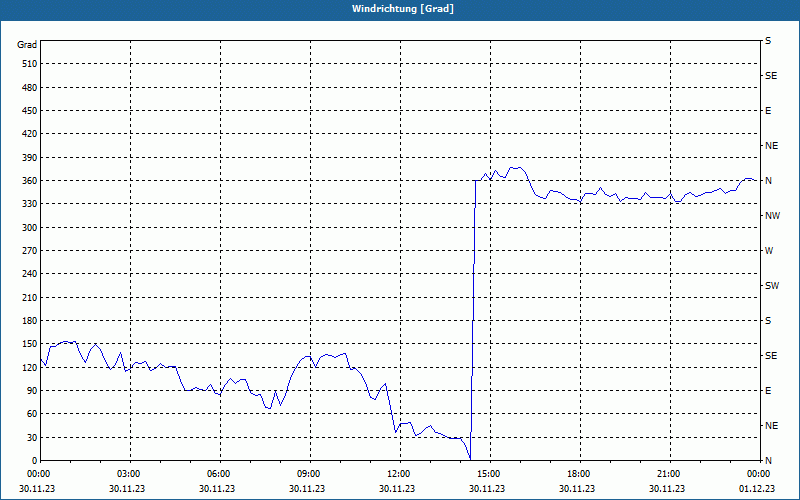Select the W compass label
The height and width of the screenshot is (500, 800).
769,251
